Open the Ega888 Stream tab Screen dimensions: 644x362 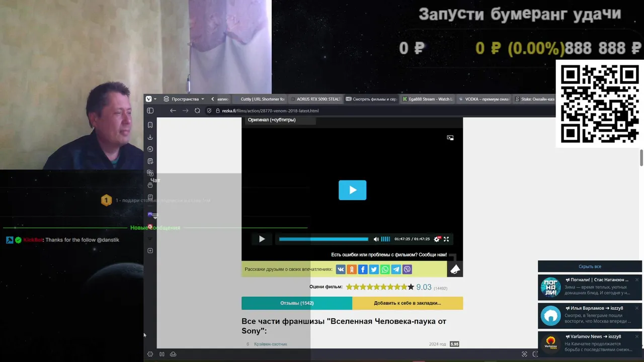[x=427, y=99]
